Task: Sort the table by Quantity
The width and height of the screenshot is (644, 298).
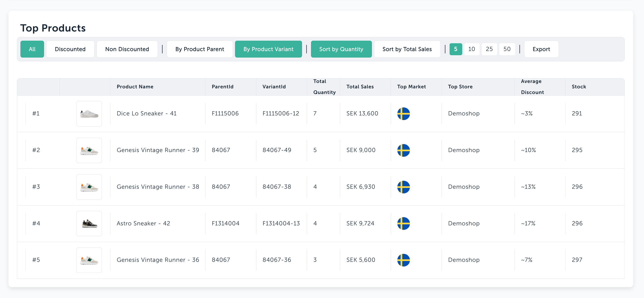Action: click(x=341, y=49)
